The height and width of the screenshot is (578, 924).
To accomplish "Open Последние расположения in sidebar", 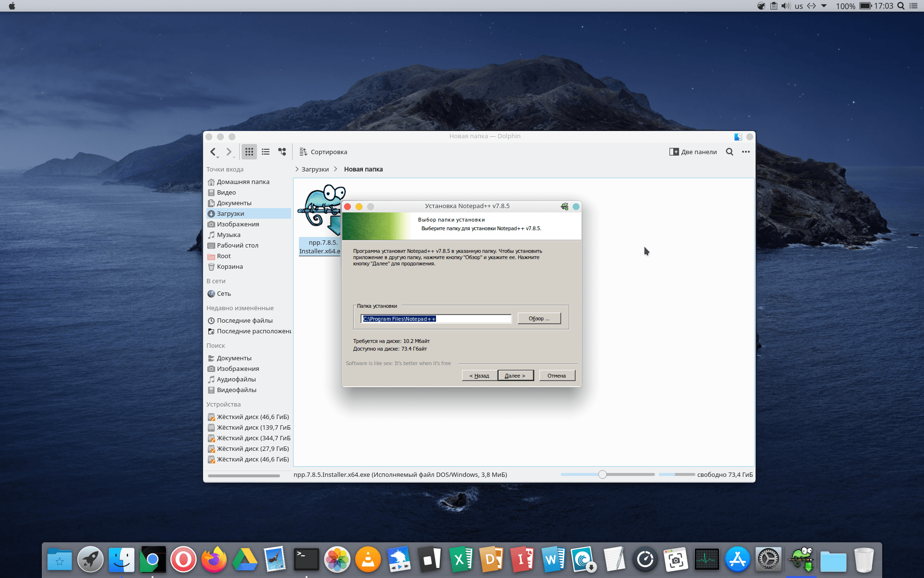I will [x=249, y=331].
